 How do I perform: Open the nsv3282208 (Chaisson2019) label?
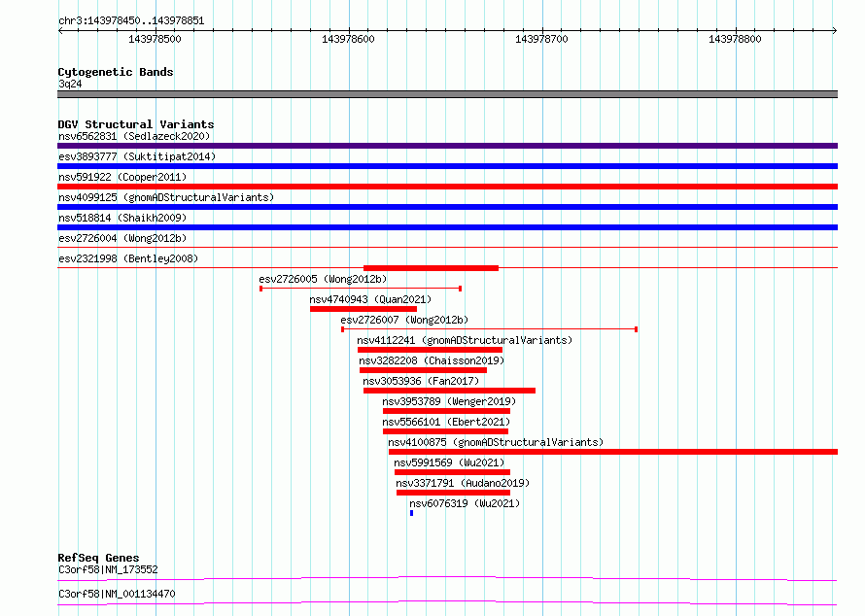pos(432,360)
